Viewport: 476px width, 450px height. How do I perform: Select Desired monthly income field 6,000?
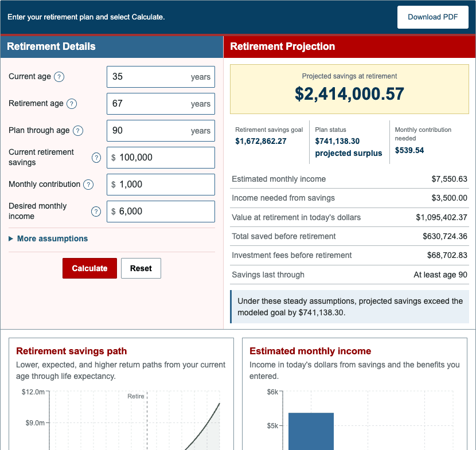click(x=161, y=212)
